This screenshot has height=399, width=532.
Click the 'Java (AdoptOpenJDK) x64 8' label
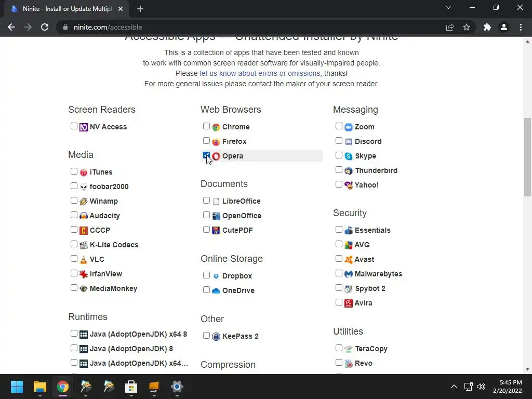(138, 335)
